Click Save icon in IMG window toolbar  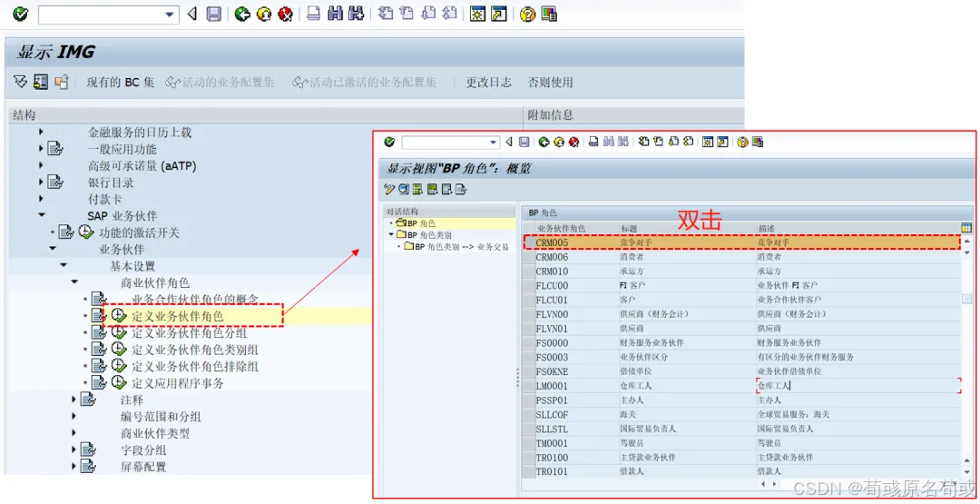coord(214,14)
